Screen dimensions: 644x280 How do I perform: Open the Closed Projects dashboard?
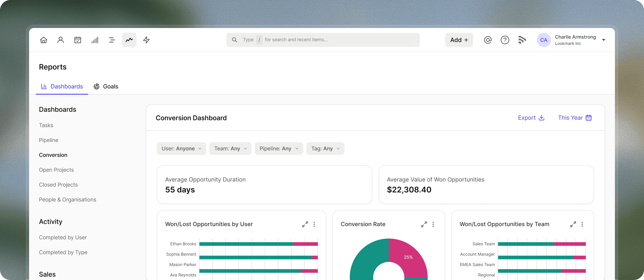58,185
